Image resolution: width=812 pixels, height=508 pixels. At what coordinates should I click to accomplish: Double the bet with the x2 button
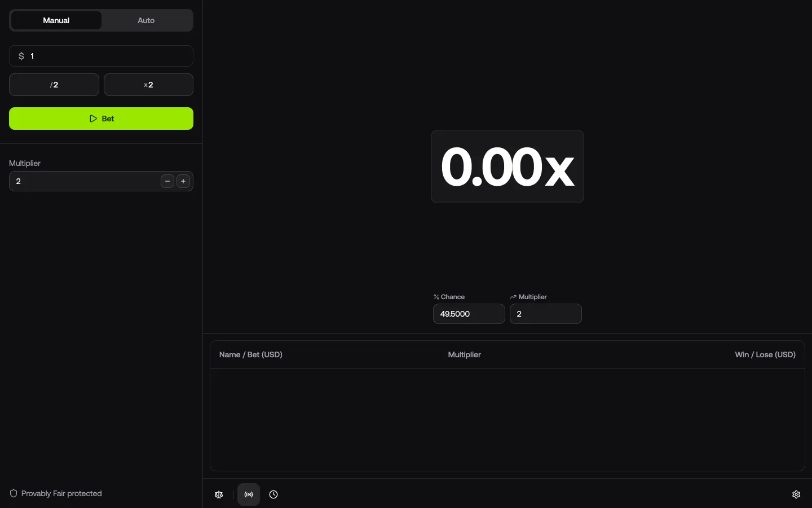click(149, 85)
